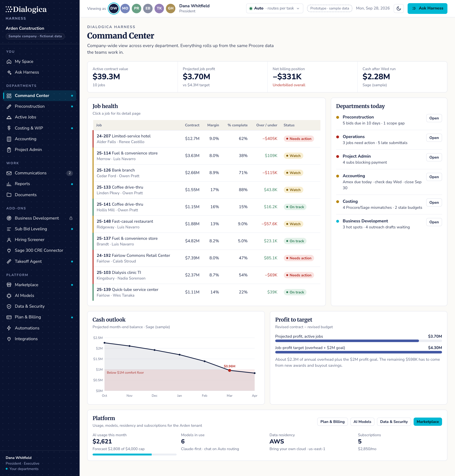This screenshot has height=476, width=455.
Task: Click the Sample company fictional data badge
Action: (35, 36)
